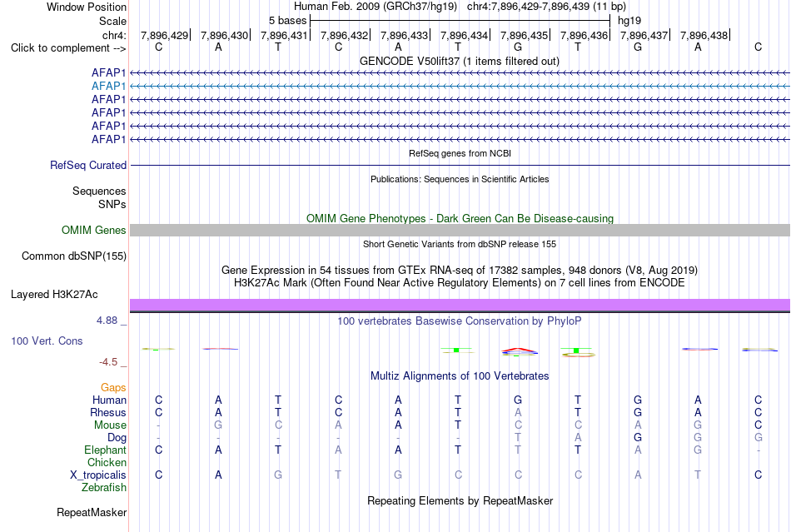Click 'Publications: Sequences in Scientific Articles' title

coord(460,179)
